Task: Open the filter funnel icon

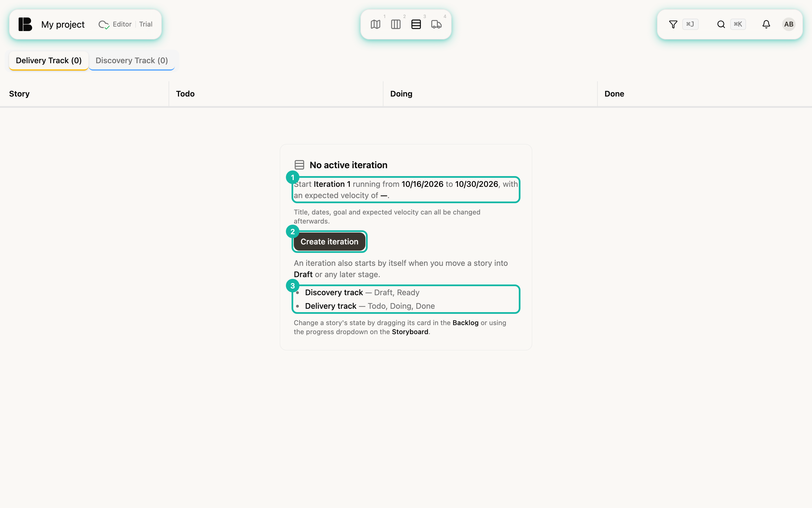Action: point(673,24)
